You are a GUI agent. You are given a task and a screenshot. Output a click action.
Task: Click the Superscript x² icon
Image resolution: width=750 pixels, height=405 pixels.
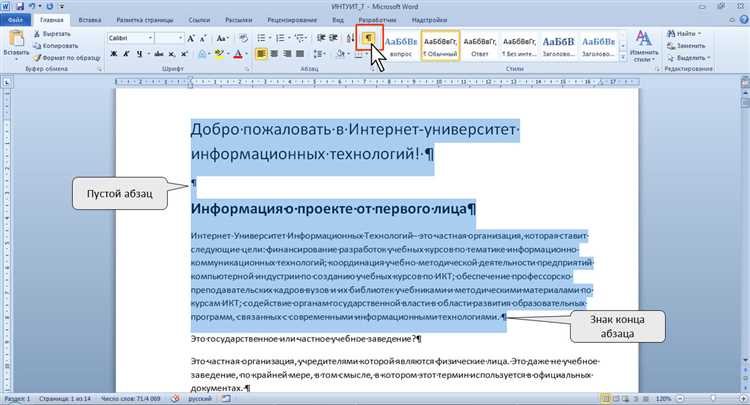point(184,54)
